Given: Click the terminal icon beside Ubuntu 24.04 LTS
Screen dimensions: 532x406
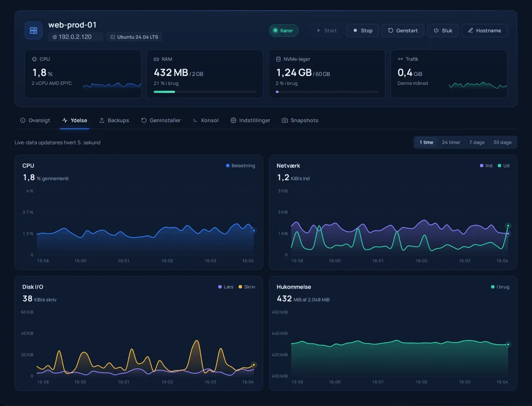Looking at the screenshot, I should point(113,37).
